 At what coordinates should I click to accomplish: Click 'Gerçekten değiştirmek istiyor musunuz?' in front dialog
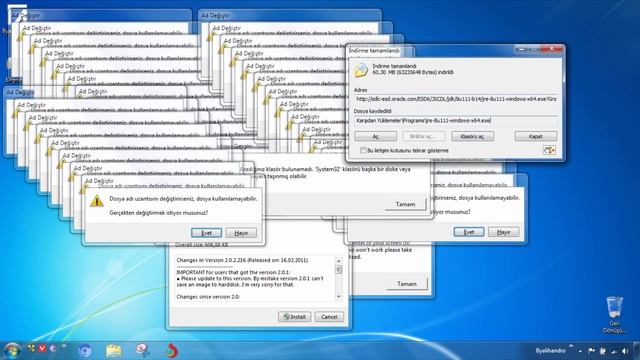coord(159,213)
